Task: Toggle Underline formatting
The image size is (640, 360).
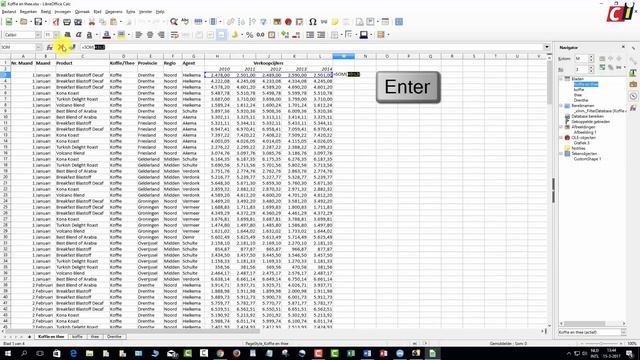Action: click(x=89, y=35)
